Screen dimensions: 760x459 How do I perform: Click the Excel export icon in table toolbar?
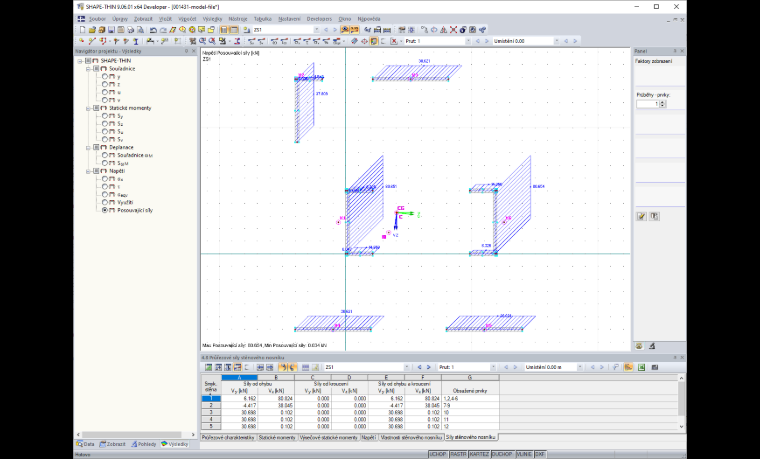[641, 367]
